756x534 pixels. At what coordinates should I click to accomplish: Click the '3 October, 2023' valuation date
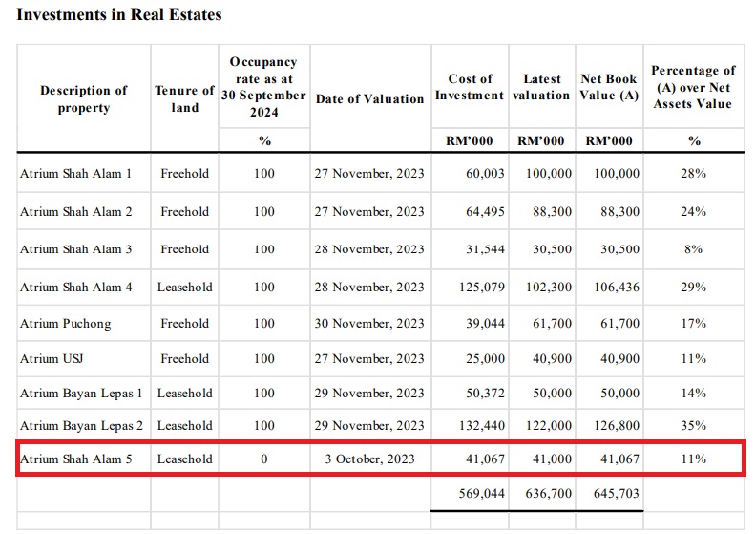coord(369,459)
